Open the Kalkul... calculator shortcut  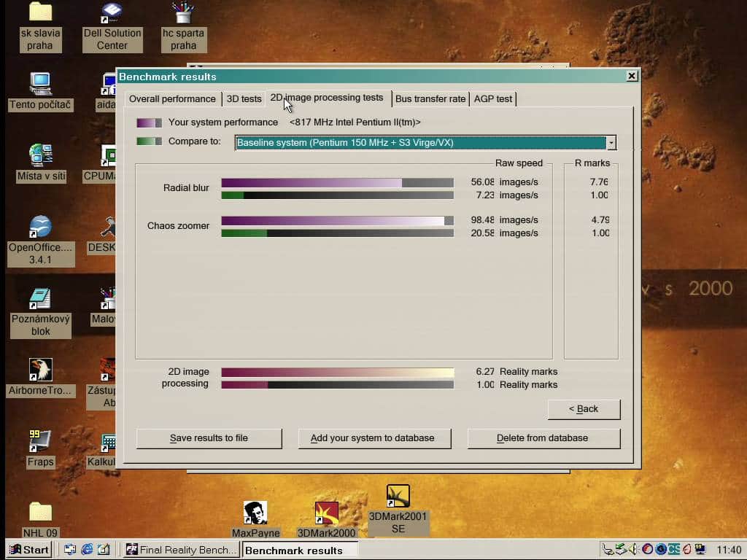pyautogui.click(x=102, y=450)
